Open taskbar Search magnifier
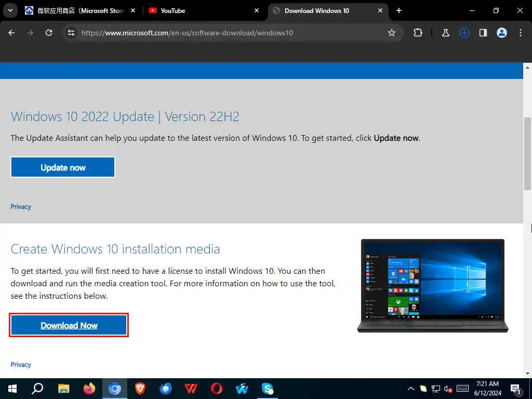Screen dimensions: 532x399 pyautogui.click(x=37, y=389)
